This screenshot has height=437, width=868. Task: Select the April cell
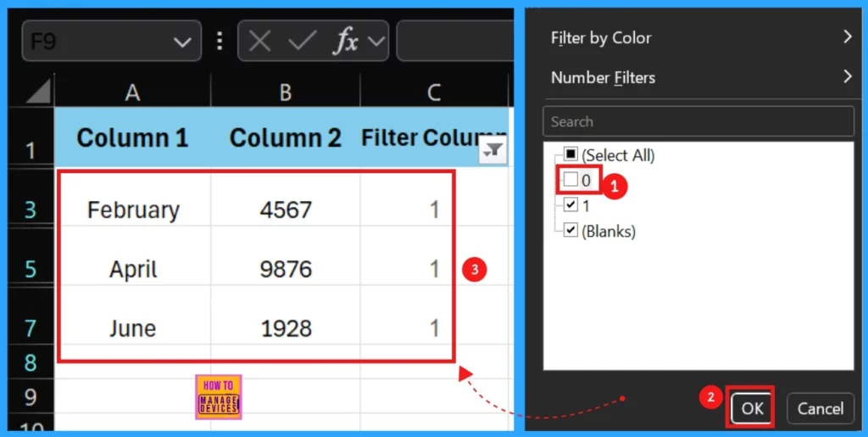(133, 269)
